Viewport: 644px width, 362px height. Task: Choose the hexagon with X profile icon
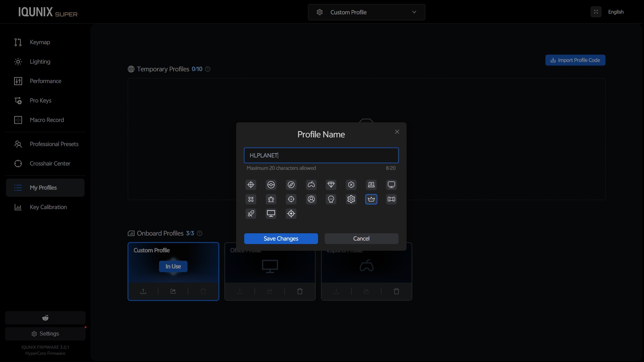click(351, 185)
